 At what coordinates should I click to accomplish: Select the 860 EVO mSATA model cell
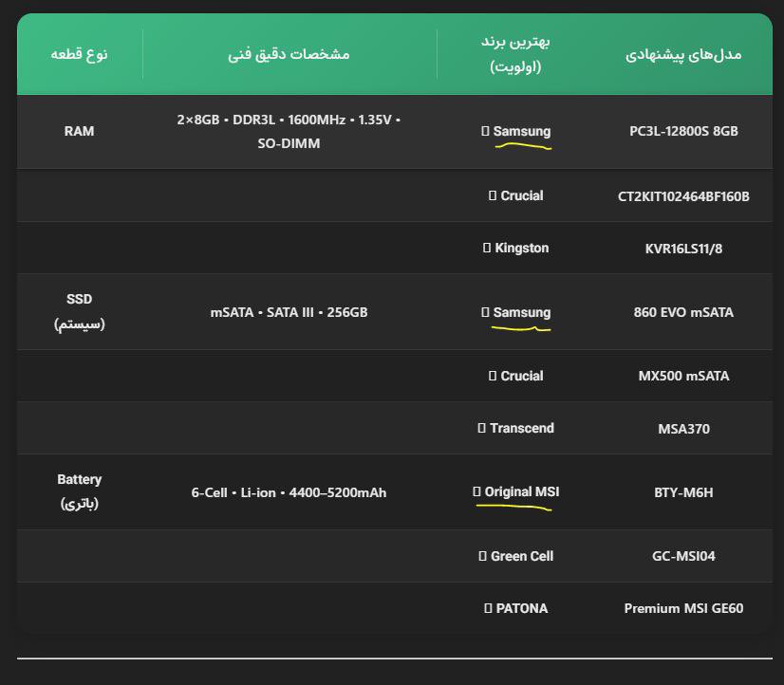point(683,312)
